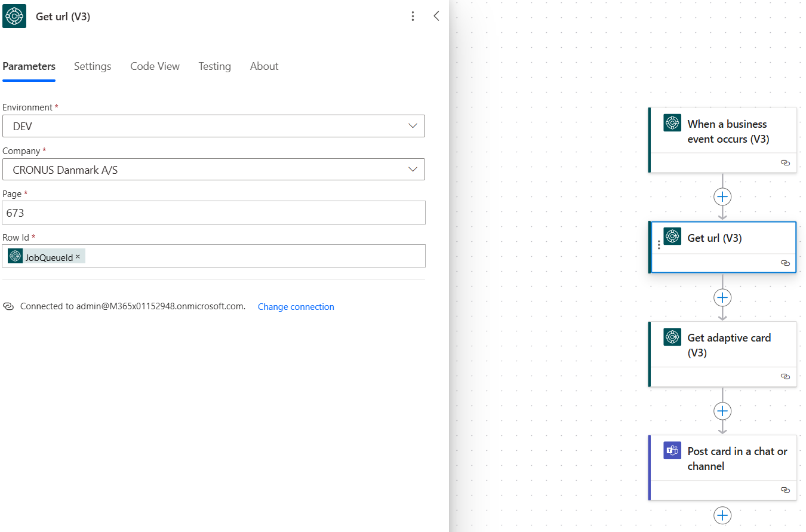Click the JobQueueId token icon
Viewport: 806px width, 532px height.
point(16,256)
